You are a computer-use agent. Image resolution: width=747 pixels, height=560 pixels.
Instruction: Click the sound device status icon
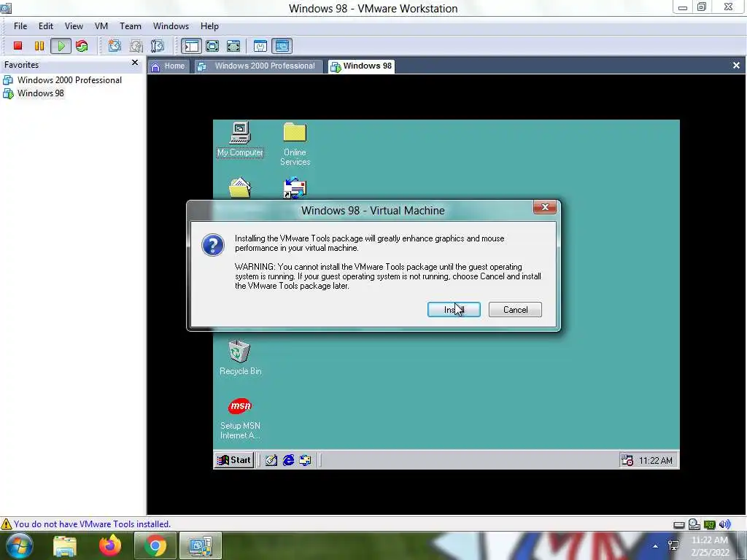pyautogui.click(x=724, y=524)
